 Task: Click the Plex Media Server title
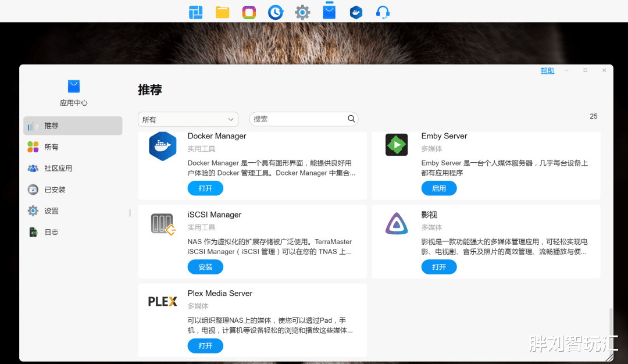[220, 293]
